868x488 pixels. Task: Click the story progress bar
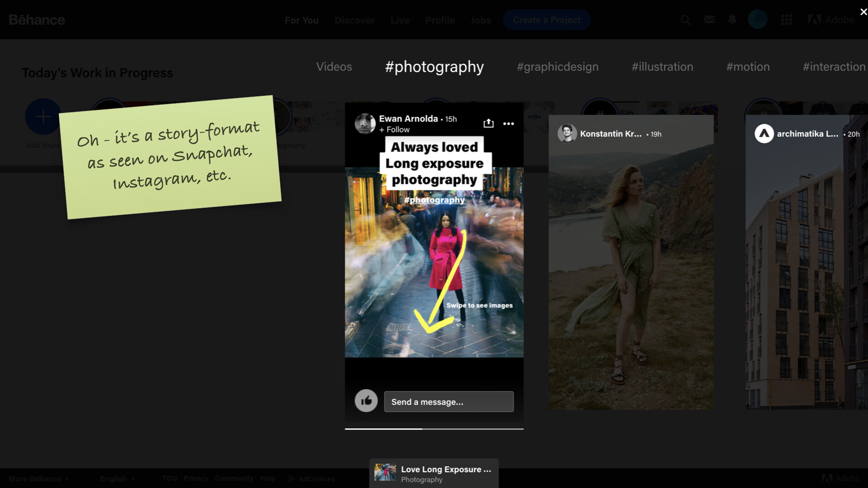pyautogui.click(x=434, y=429)
